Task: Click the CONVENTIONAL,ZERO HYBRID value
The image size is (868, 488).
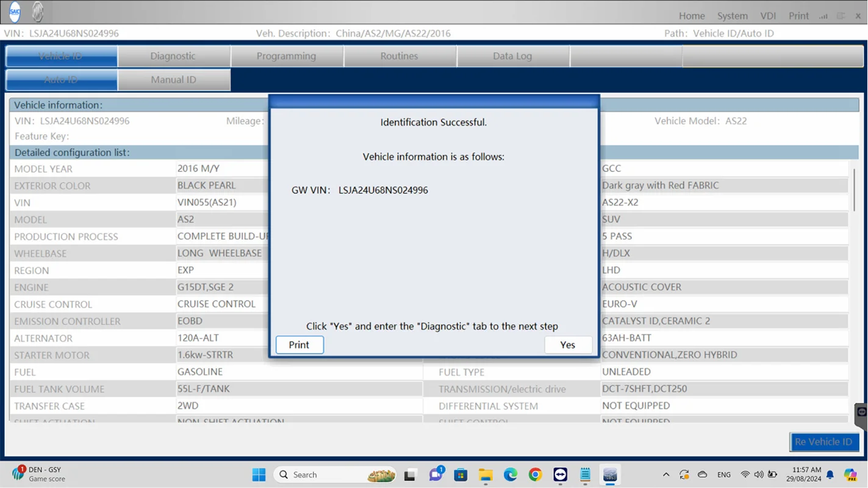Action: [670, 355]
